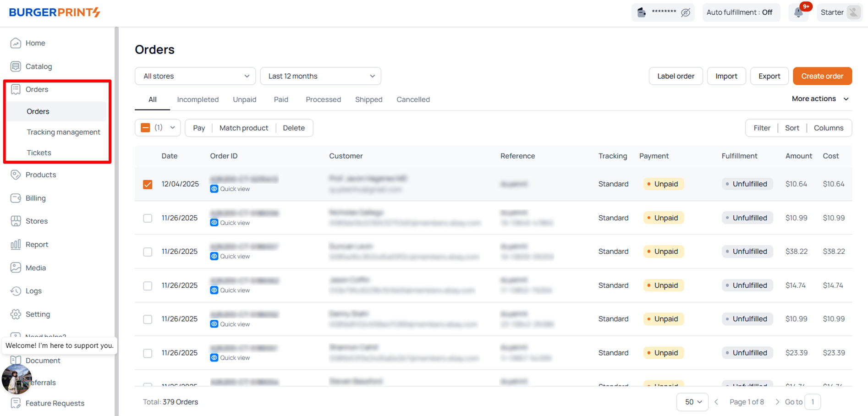This screenshot has width=868, height=416.
Task: Check the $38.22 order's checkbox
Action: coord(148,252)
